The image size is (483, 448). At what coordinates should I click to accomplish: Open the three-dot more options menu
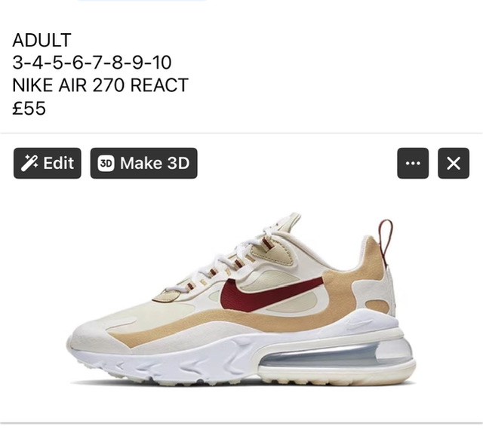pos(413,163)
